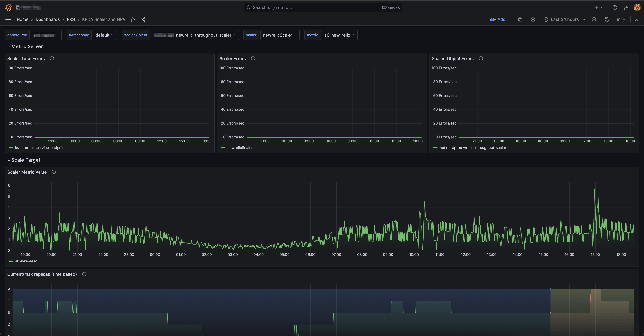The image size is (644, 336).
Task: Open the EKS folder breadcrumb
Action: pos(71,19)
